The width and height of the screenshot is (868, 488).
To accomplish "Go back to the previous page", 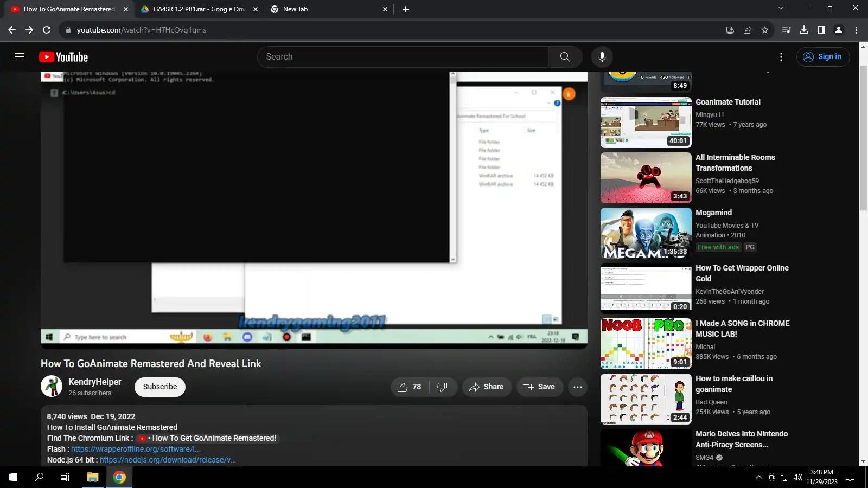I will pyautogui.click(x=12, y=30).
